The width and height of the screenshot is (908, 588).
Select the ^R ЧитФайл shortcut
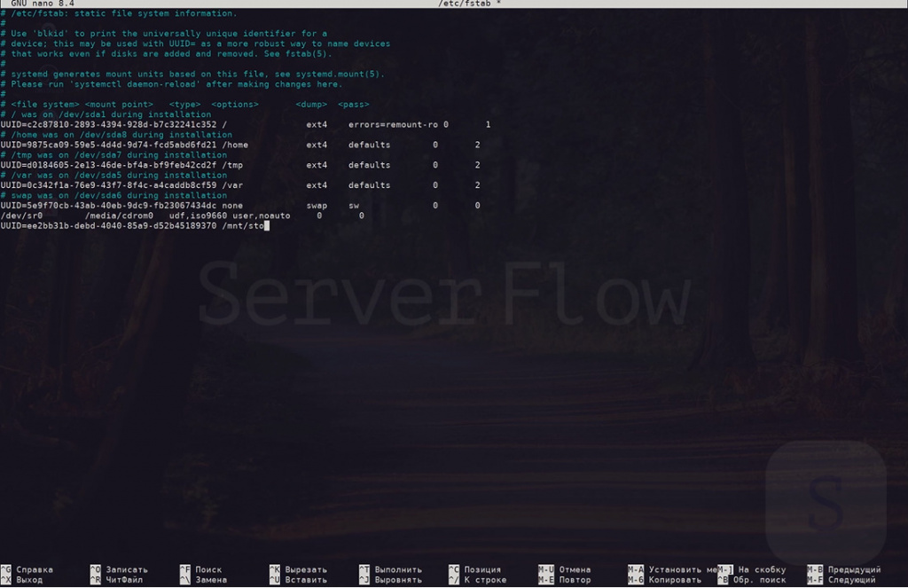pyautogui.click(x=115, y=580)
